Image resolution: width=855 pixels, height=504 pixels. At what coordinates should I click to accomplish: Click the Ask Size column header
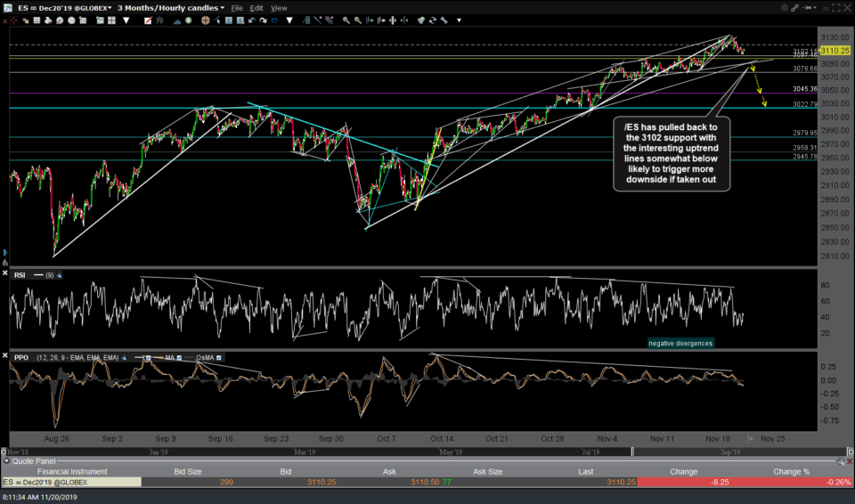tap(487, 471)
